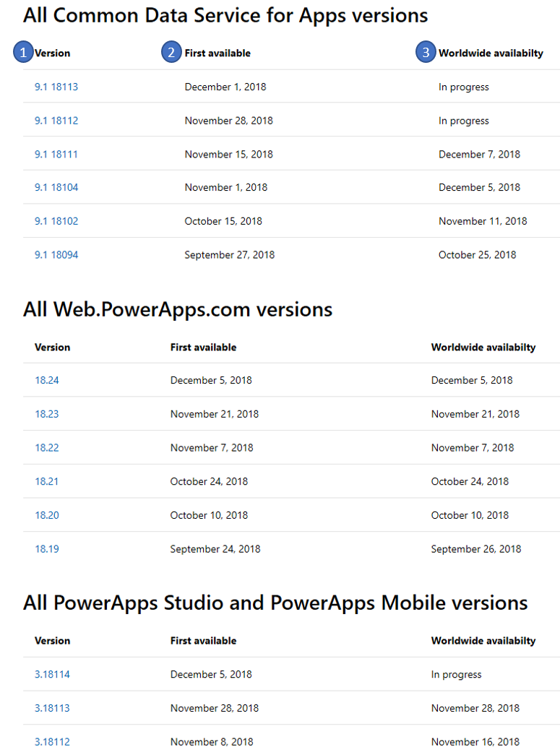This screenshot has width=560, height=755.
Task: Open the 9.1 18111 version link
Action: point(56,154)
